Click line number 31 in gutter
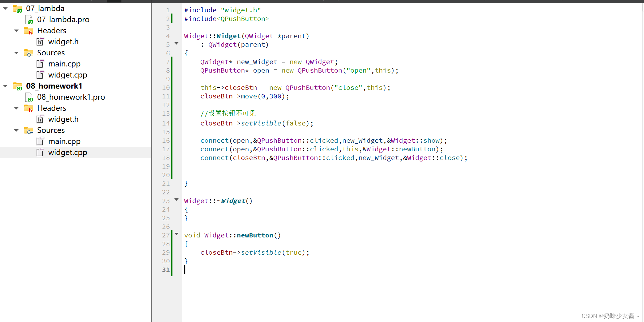Viewport: 644px width, 322px height. coord(166,270)
